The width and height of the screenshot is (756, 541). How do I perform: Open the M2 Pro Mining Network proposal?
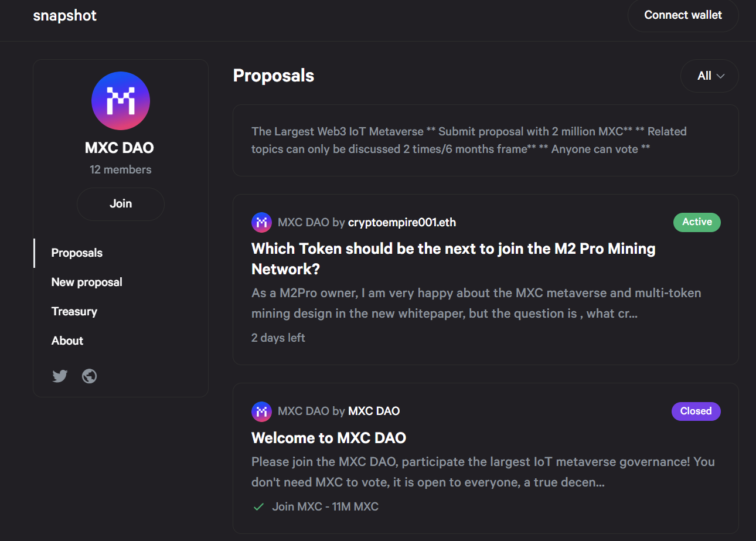click(x=453, y=258)
